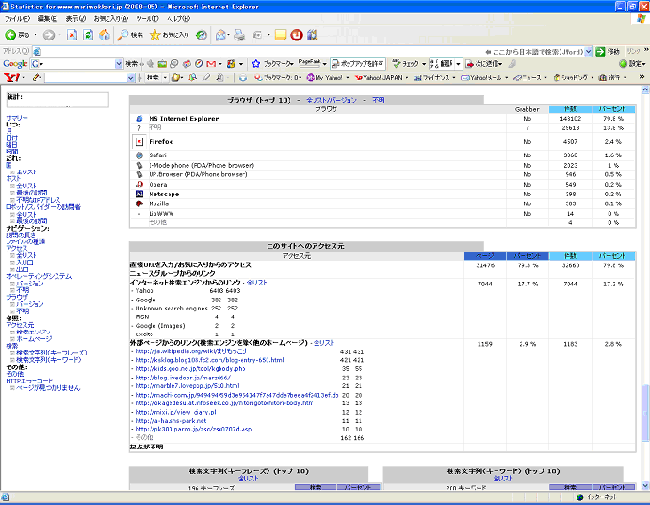Open ページが見つかりません sidebar link
The height and width of the screenshot is (505, 650).
(x=48, y=388)
